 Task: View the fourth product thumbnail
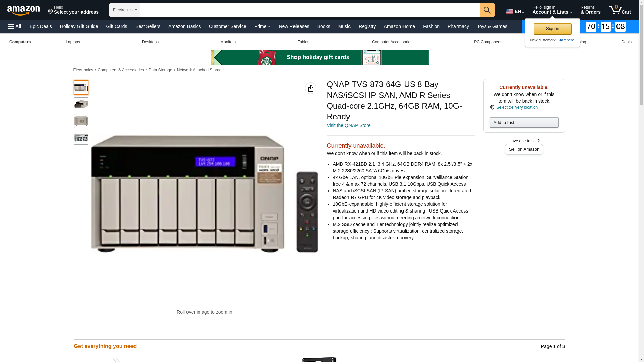81,138
